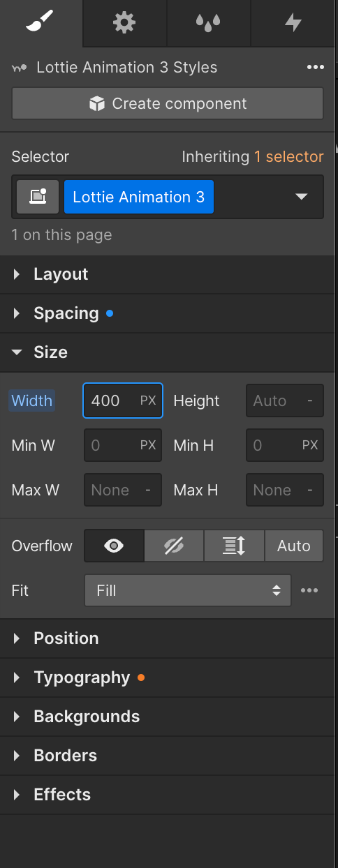338x868 pixels.
Task: Select the Lottie Animation 3 class tag
Action: (x=139, y=197)
